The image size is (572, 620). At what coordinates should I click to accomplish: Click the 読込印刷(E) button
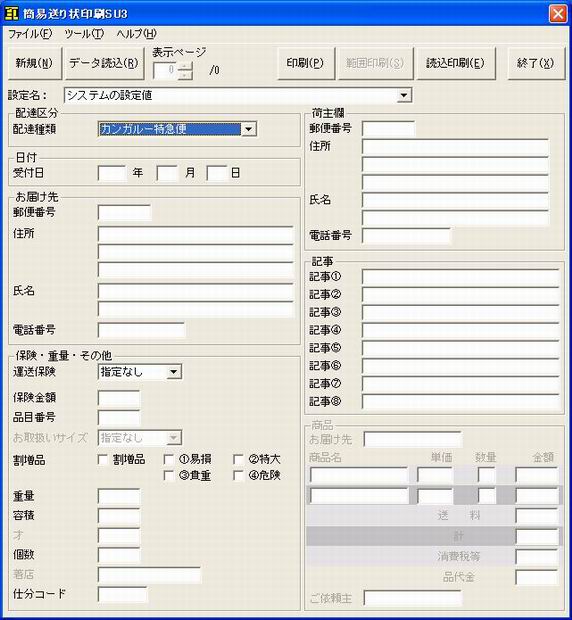tap(456, 63)
